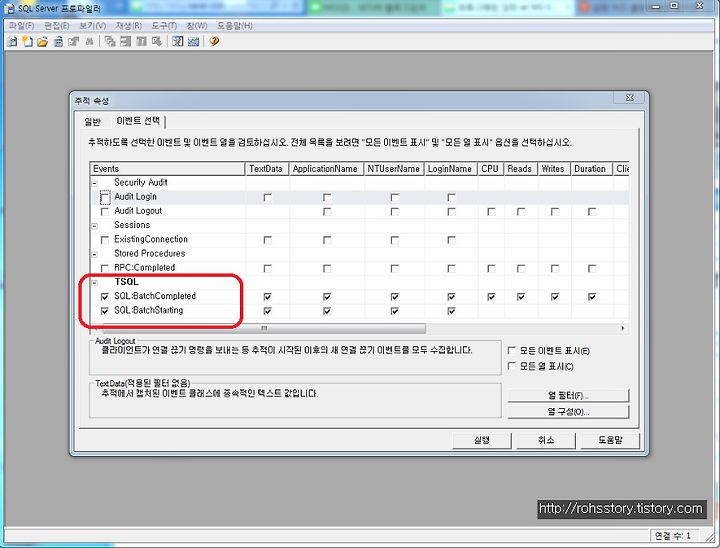Click the LoginName column header
This screenshot has width=720, height=548.
(x=450, y=169)
